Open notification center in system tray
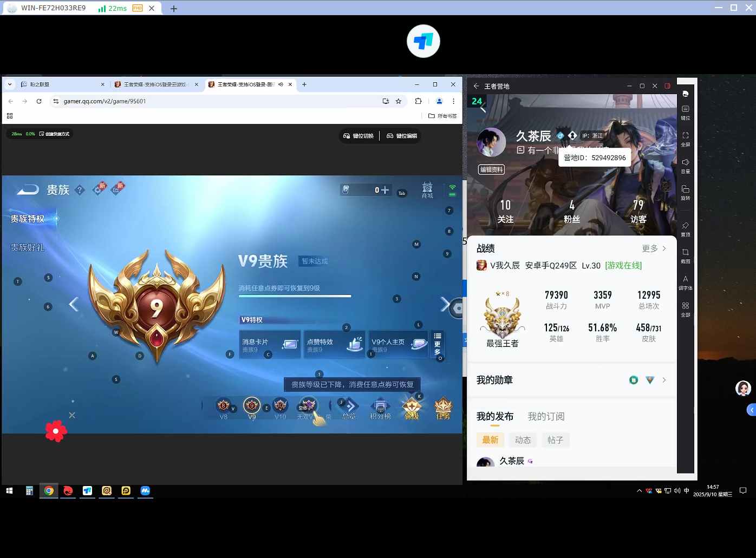 pyautogui.click(x=743, y=491)
